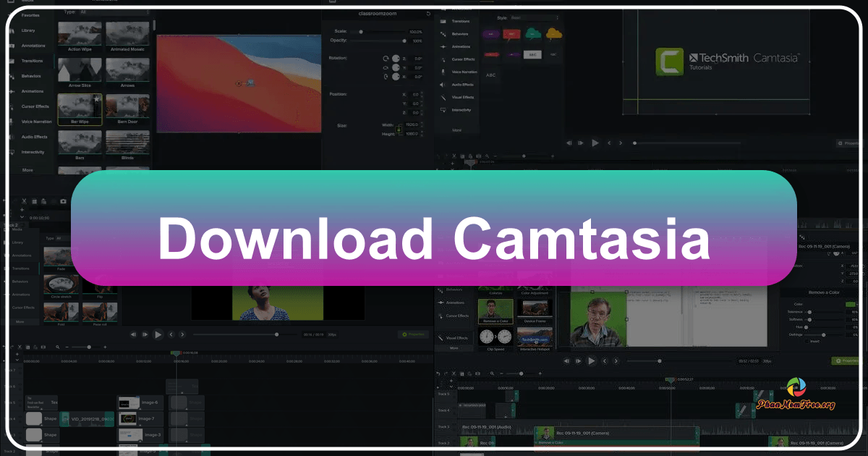This screenshot has width=868, height=456.
Task: Click the green Camtasia logo near TechSmith Tutorials
Action: pos(669,62)
